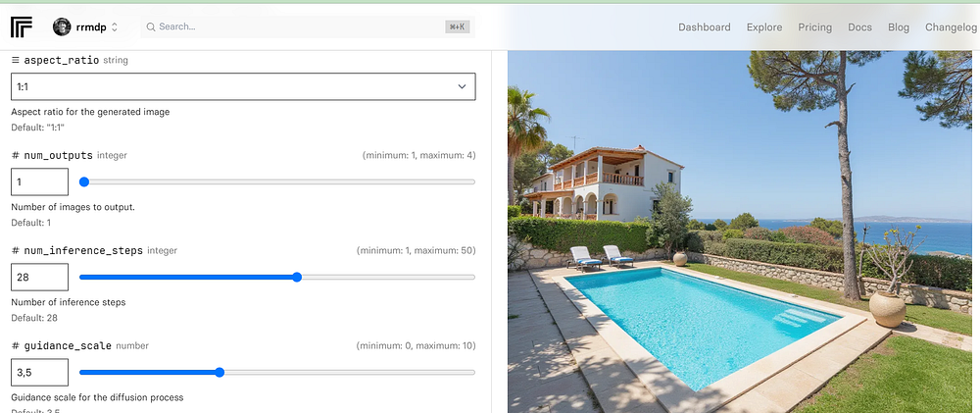
Task: Click the rrmdp user avatar
Action: click(x=62, y=26)
